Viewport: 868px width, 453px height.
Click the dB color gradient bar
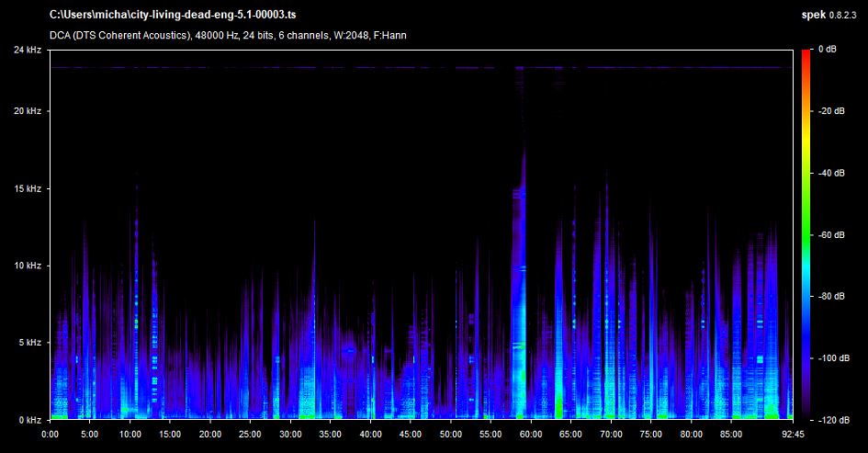(806, 233)
